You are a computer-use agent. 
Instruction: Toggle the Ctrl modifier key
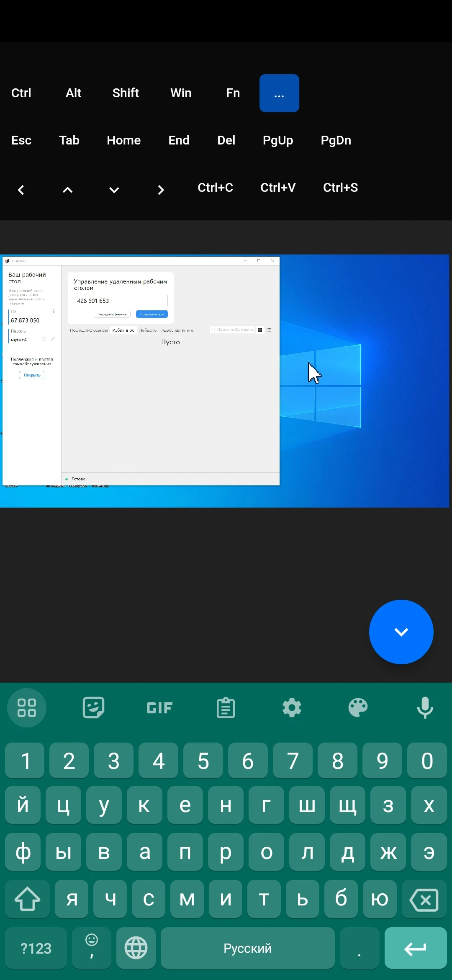pyautogui.click(x=21, y=93)
